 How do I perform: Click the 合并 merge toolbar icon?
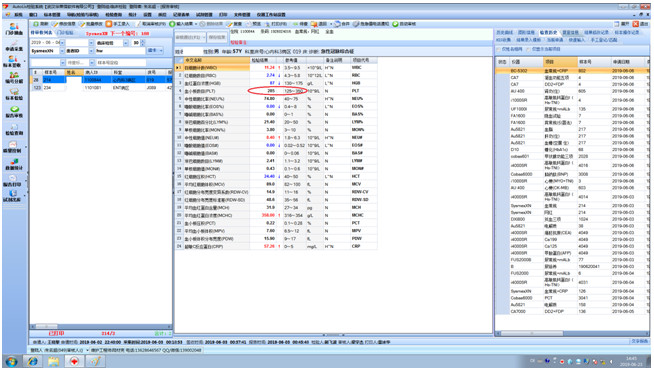337,24
